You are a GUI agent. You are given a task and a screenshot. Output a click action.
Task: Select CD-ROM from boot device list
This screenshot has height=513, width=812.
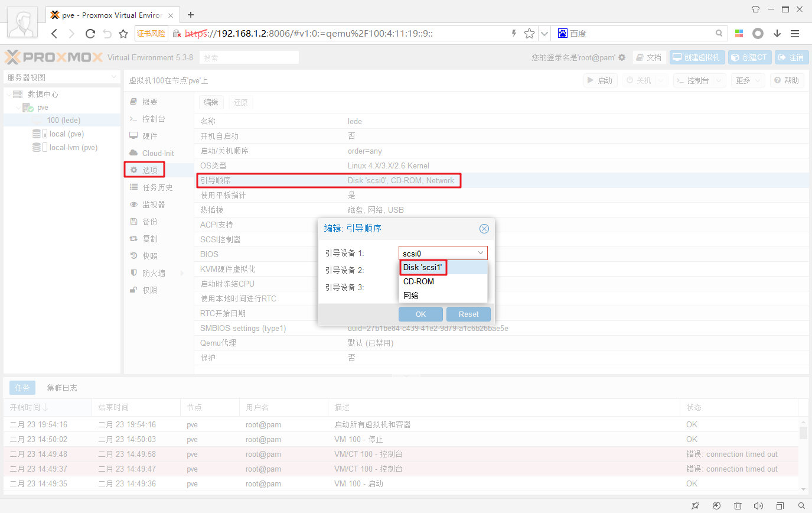443,282
